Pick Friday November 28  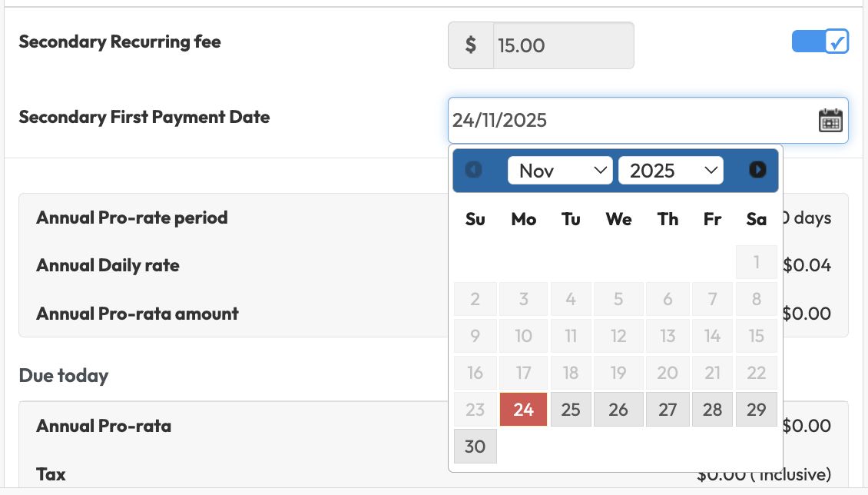(x=712, y=410)
